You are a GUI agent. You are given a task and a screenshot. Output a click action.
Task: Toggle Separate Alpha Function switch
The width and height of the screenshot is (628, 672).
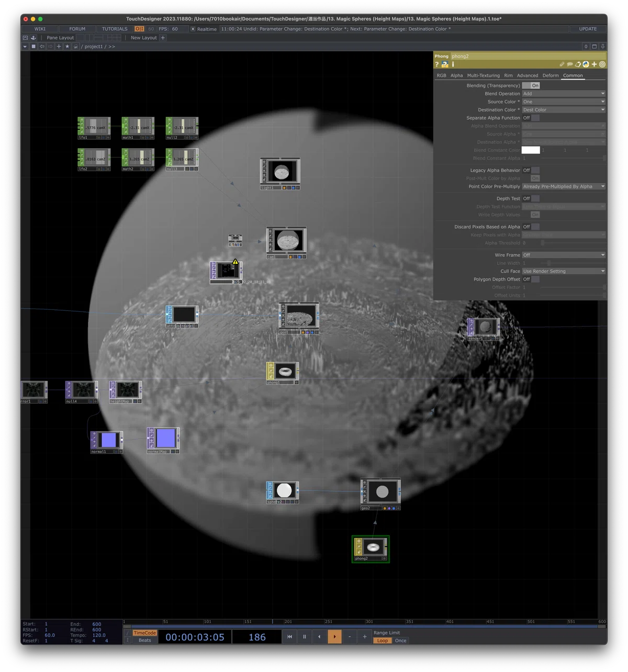pyautogui.click(x=531, y=118)
